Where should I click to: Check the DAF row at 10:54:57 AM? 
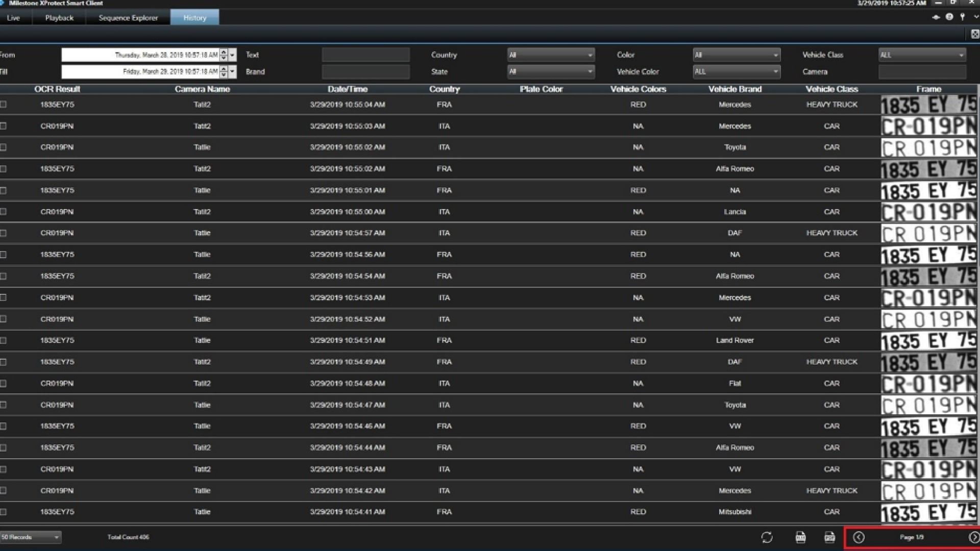[4, 233]
